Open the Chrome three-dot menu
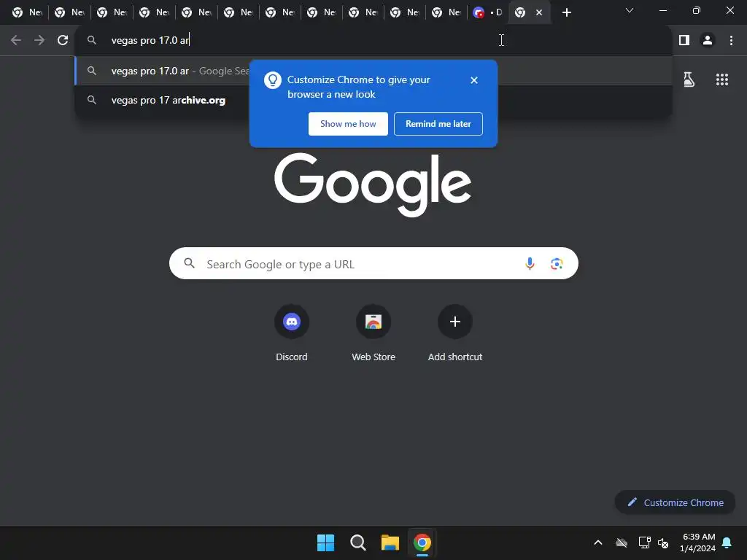Screen dimensions: 747x560 pos(731,41)
